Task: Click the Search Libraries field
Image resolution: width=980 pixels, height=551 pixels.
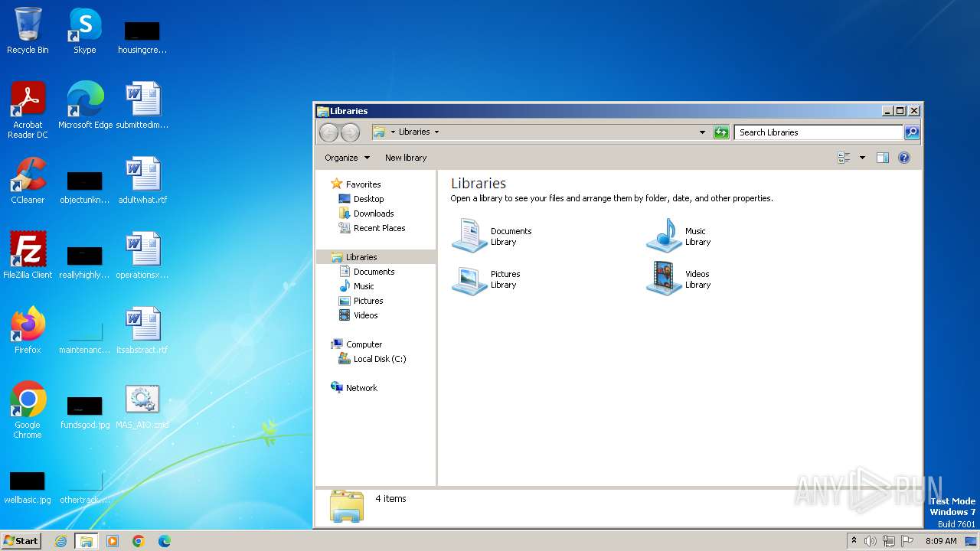Action: point(818,132)
